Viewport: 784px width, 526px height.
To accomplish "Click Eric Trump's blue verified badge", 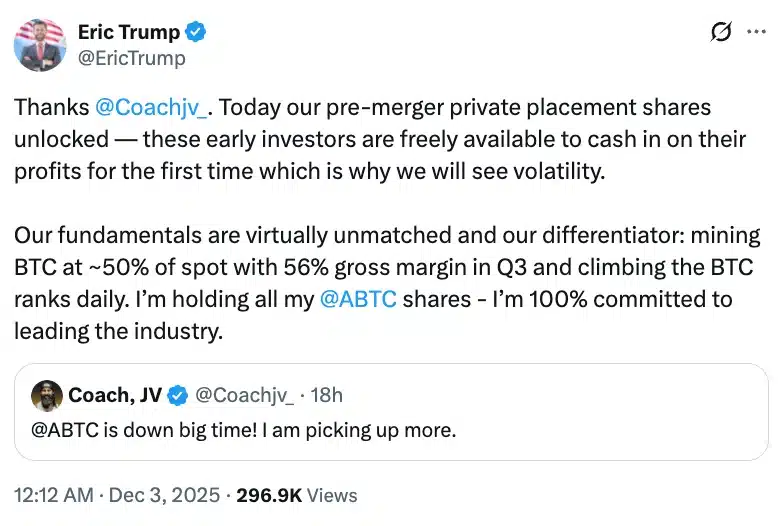I will [196, 32].
